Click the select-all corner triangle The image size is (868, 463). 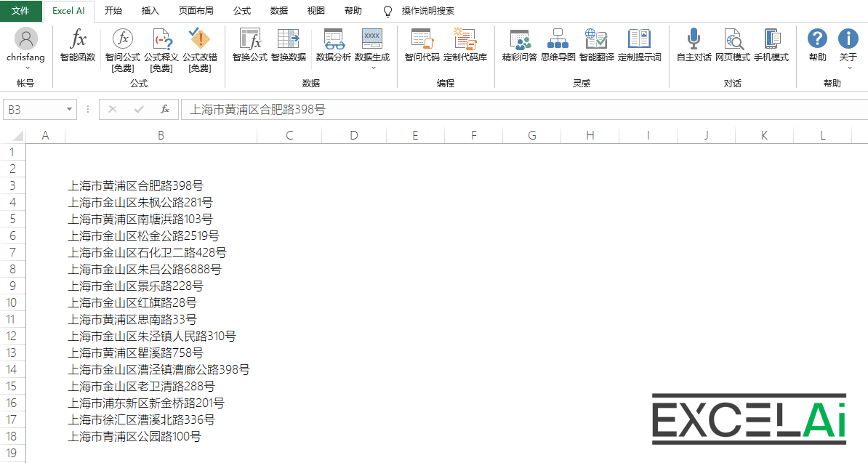coord(17,135)
